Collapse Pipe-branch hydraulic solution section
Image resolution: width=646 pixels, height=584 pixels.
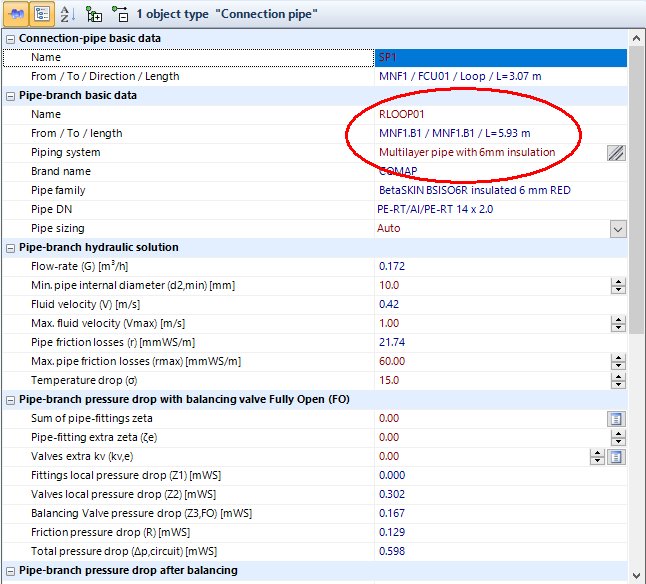10,248
